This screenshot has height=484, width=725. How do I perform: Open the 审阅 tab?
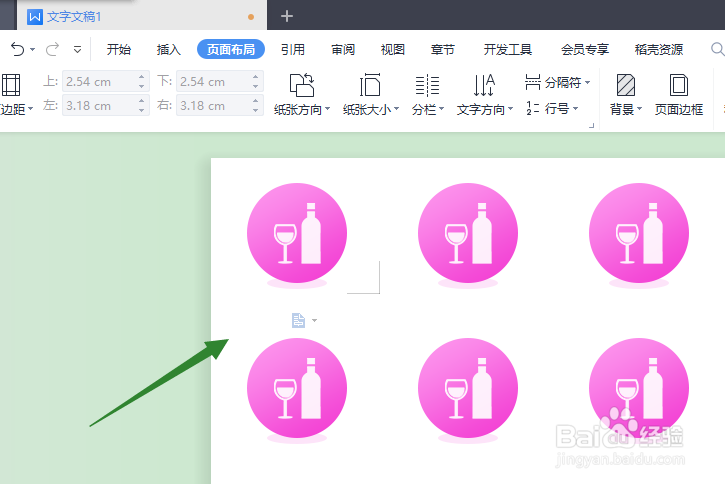pyautogui.click(x=343, y=49)
